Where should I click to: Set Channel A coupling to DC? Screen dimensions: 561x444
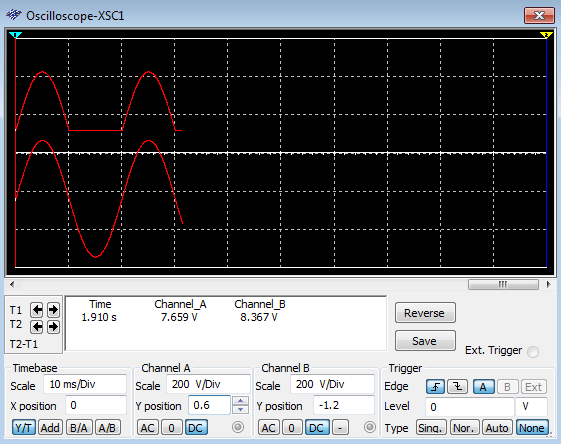click(196, 428)
